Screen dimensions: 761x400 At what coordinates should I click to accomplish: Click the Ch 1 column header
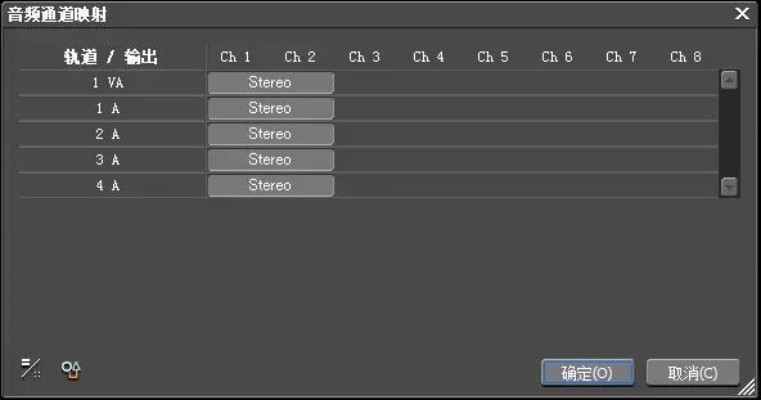pos(236,57)
